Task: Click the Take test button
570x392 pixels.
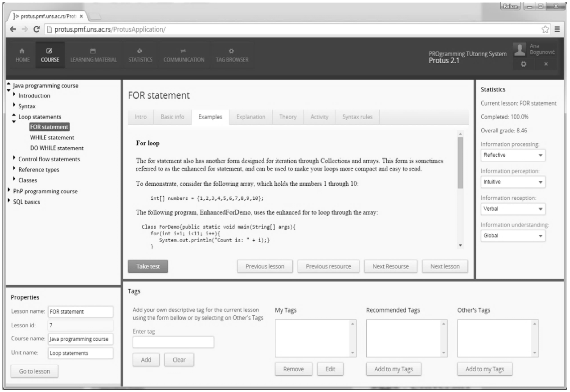Action: tap(148, 266)
